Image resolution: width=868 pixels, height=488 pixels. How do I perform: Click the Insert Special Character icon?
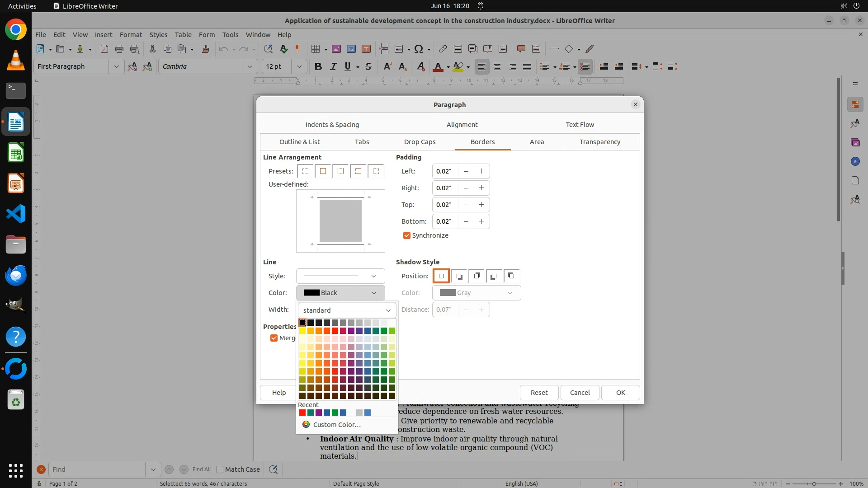pos(419,49)
